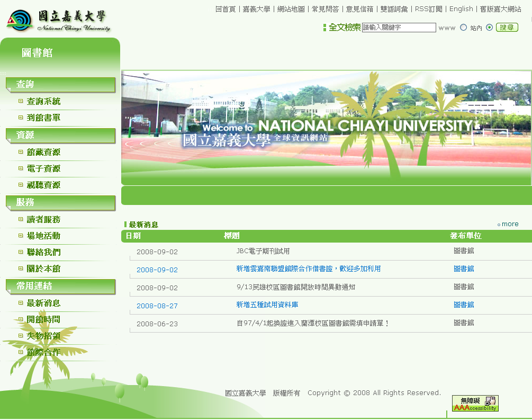Click the National Chiayi University logo

point(58,20)
